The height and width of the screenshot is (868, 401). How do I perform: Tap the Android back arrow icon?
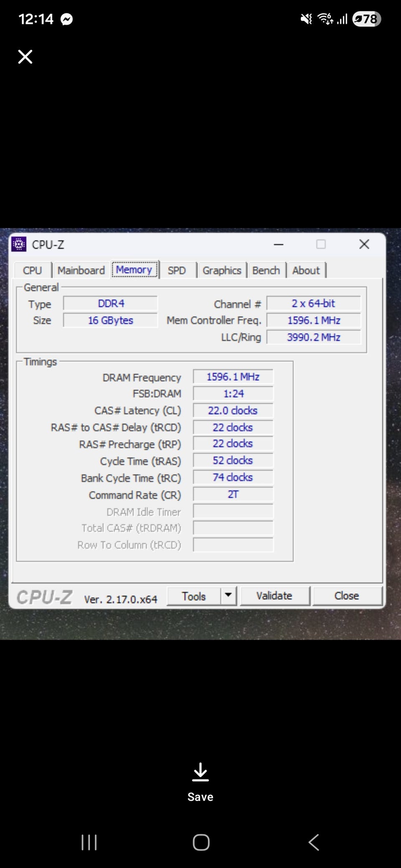(x=314, y=842)
